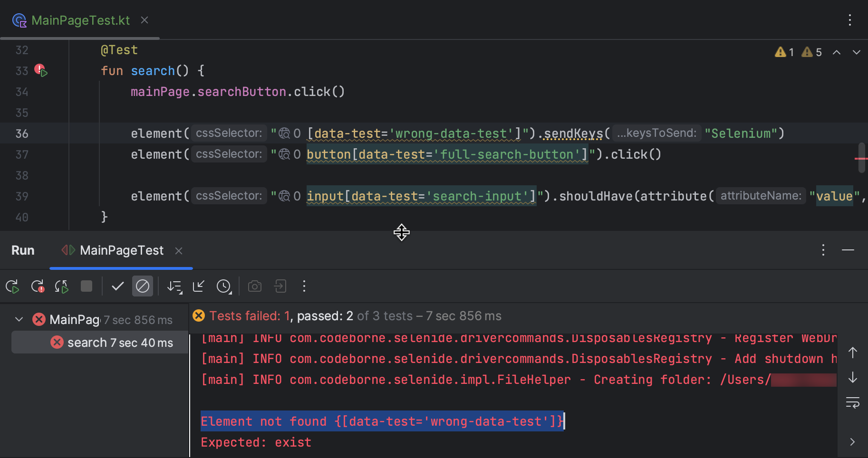Image resolution: width=868 pixels, height=458 pixels.
Task: Click the sort tests by duration icon
Action: click(174, 286)
